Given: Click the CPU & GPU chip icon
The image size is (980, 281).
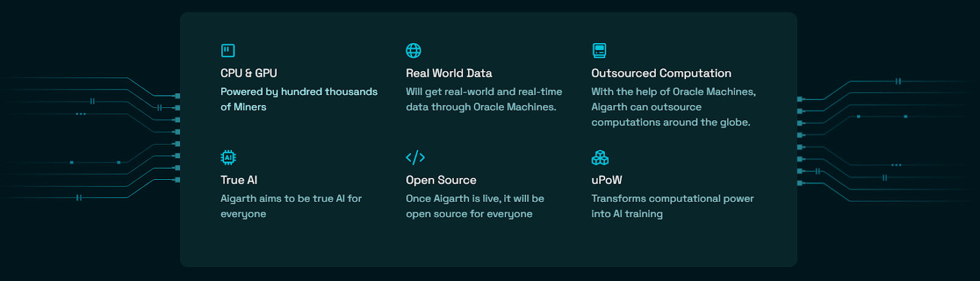Looking at the screenshot, I should pyautogui.click(x=228, y=50).
